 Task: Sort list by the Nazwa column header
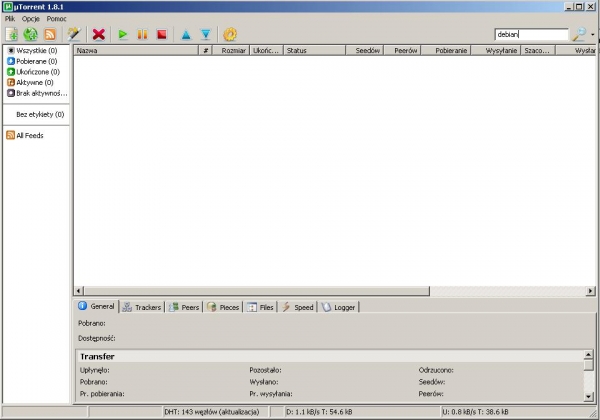tap(135, 49)
